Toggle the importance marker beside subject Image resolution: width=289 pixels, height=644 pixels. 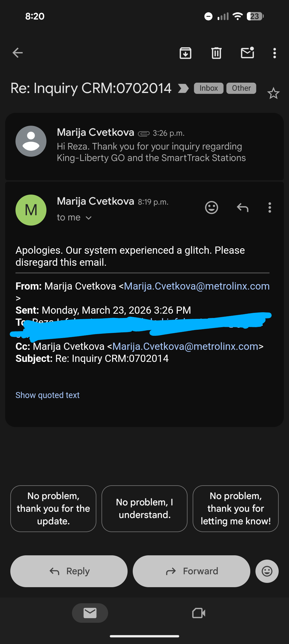(183, 88)
